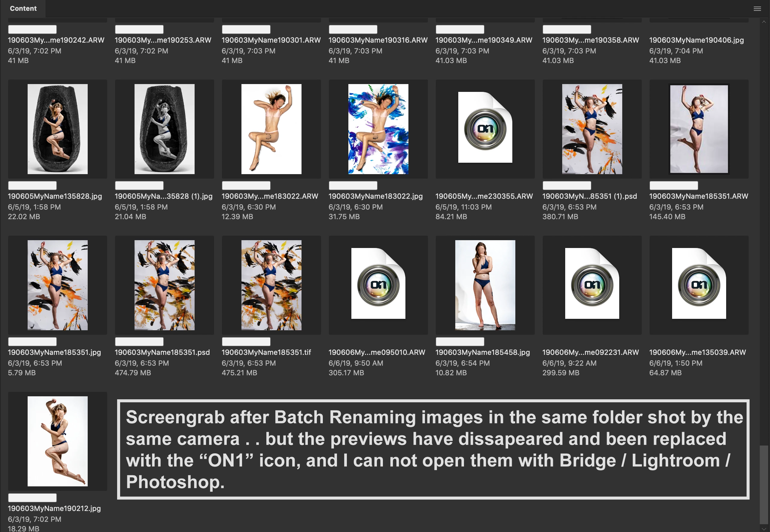Viewport: 770px width, 532px height.
Task: Select black-and-white vase thumbnail 190605MyNa...35828 (1).jpg
Action: 164,129
